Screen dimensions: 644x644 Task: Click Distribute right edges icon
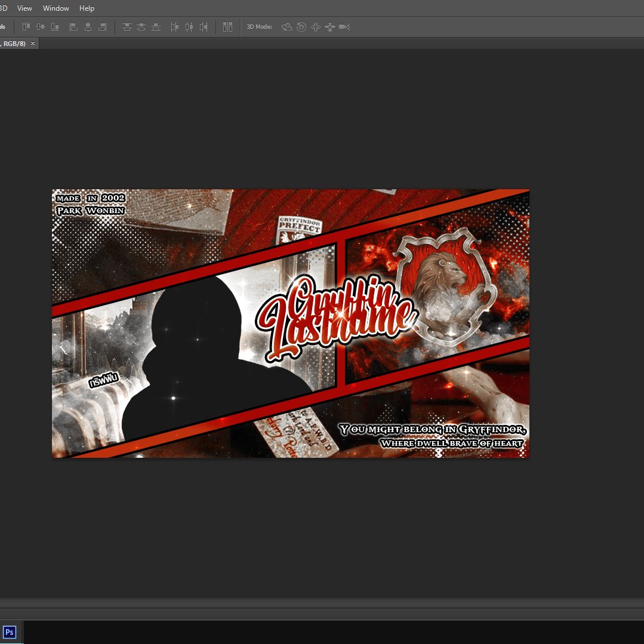(204, 27)
